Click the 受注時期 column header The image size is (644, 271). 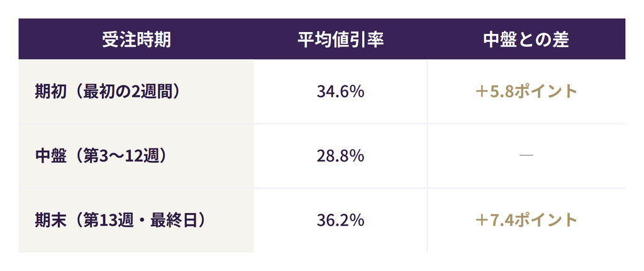tap(136, 40)
